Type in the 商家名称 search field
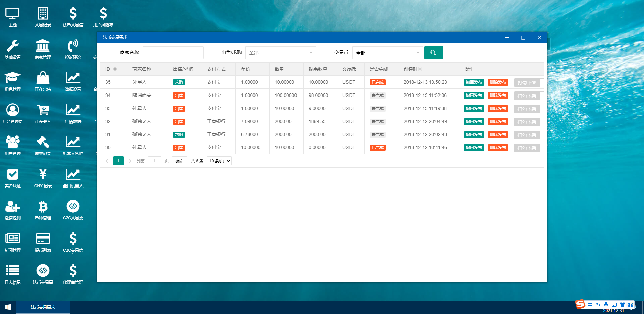Image resolution: width=644 pixels, height=314 pixels. [173, 53]
